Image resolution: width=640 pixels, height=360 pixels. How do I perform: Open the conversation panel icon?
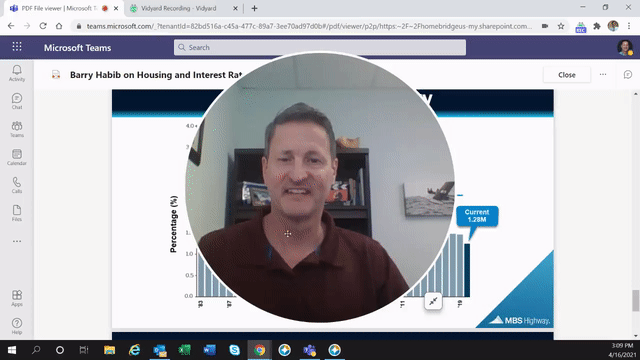pos(628,75)
